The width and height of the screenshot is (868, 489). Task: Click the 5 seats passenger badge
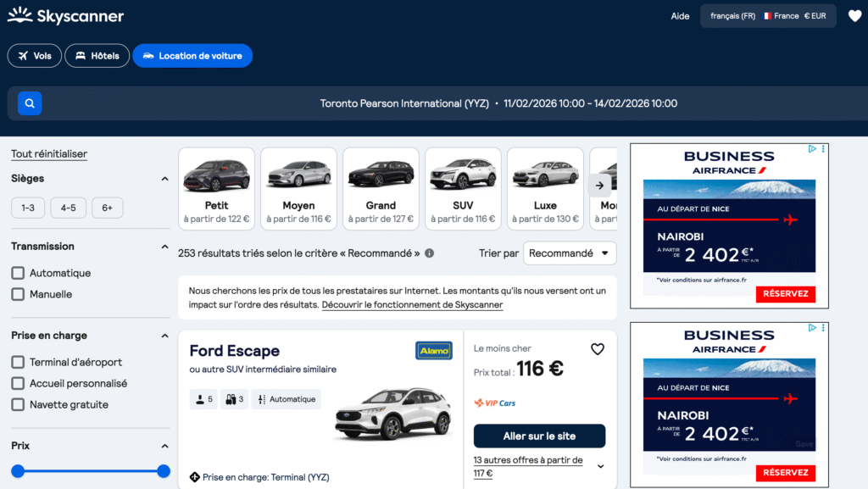coord(203,399)
